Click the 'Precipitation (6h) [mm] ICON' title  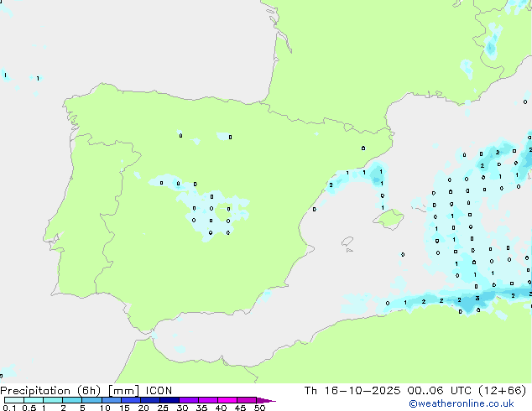86,391
